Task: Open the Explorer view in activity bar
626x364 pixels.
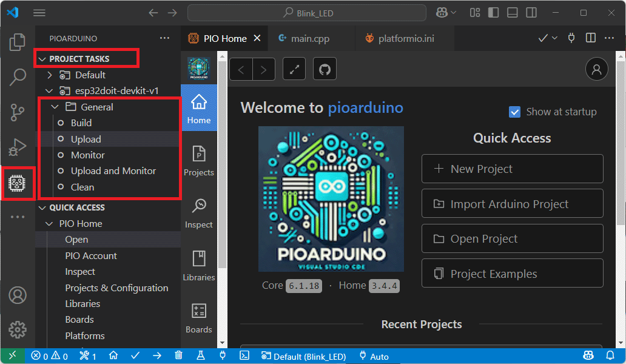Action: (17, 42)
